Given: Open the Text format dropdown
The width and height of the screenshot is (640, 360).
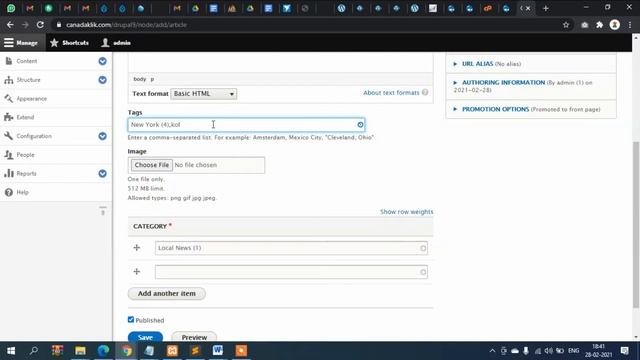Looking at the screenshot, I should (204, 94).
